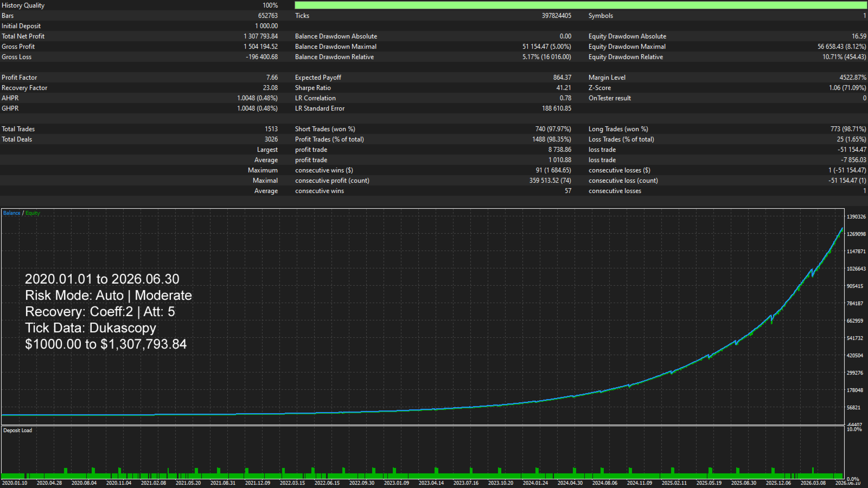Image resolution: width=868 pixels, height=488 pixels.
Task: Select average profit trade value 1 010.88
Action: tap(560, 160)
